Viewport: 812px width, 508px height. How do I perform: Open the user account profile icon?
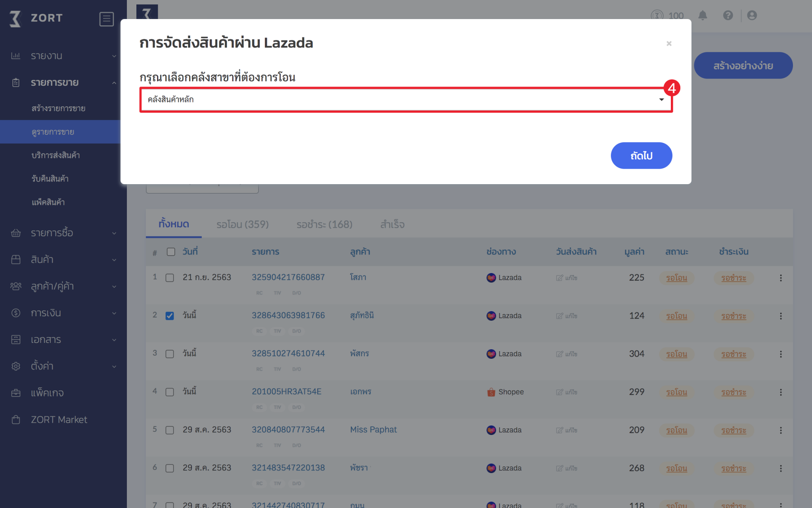coord(752,15)
